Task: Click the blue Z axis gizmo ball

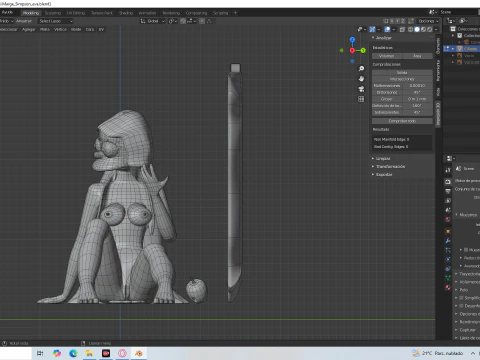Action: 352,39
